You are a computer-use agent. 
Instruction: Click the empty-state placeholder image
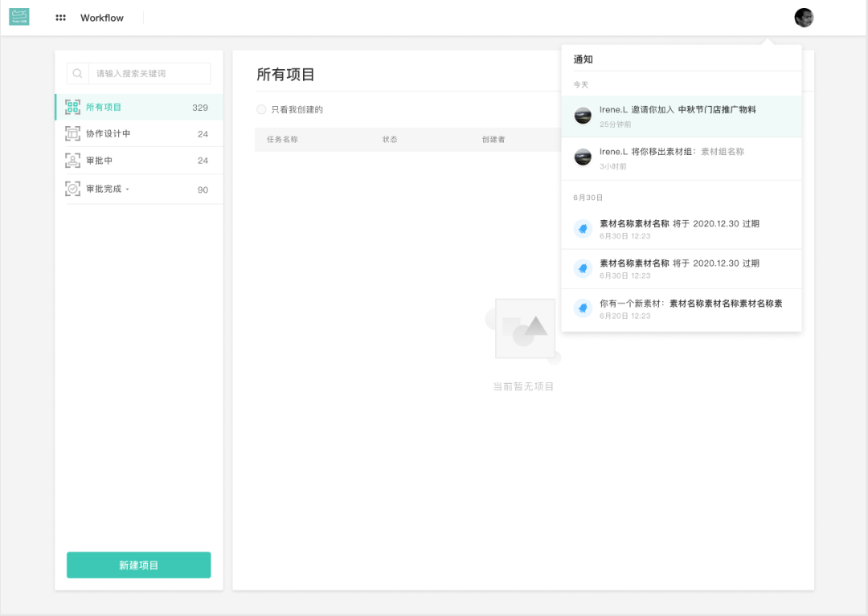point(524,331)
